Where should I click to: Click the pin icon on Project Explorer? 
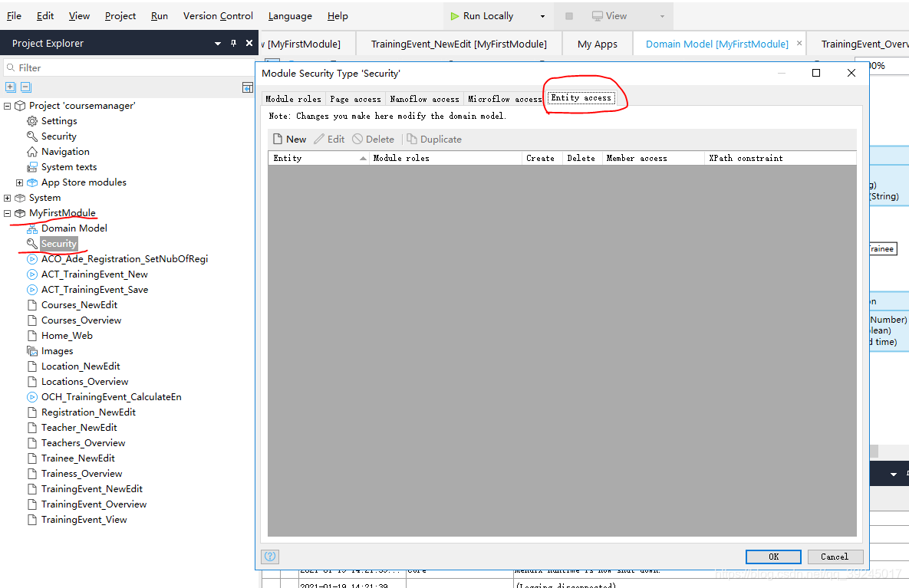[x=234, y=43]
